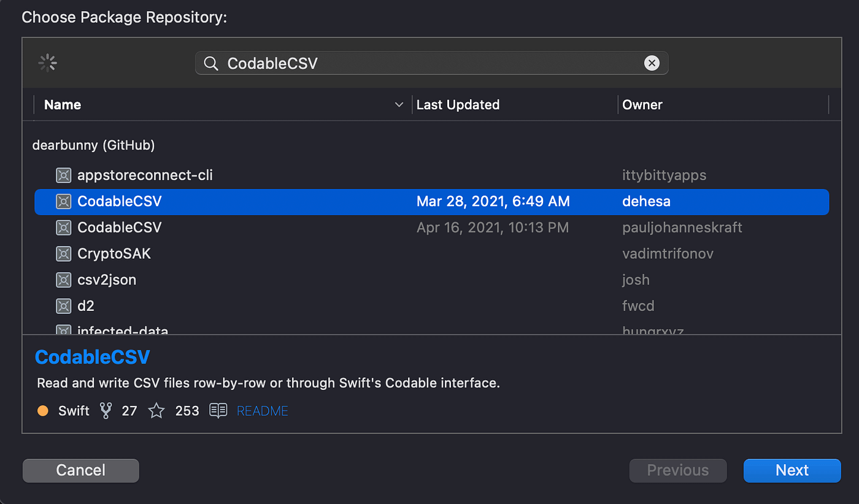Image resolution: width=859 pixels, height=504 pixels.
Task: Click the magnifying glass search icon
Action: (x=210, y=63)
